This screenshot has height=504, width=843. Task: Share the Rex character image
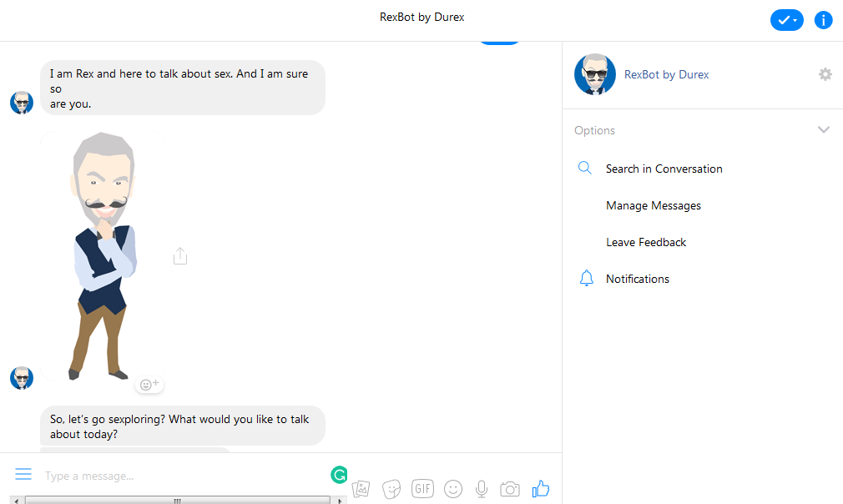180,256
